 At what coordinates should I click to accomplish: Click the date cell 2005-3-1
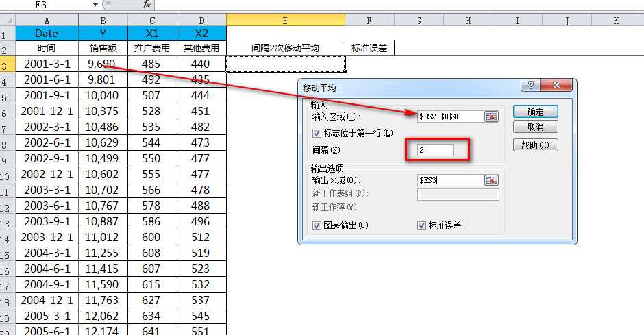pyautogui.click(x=47, y=316)
